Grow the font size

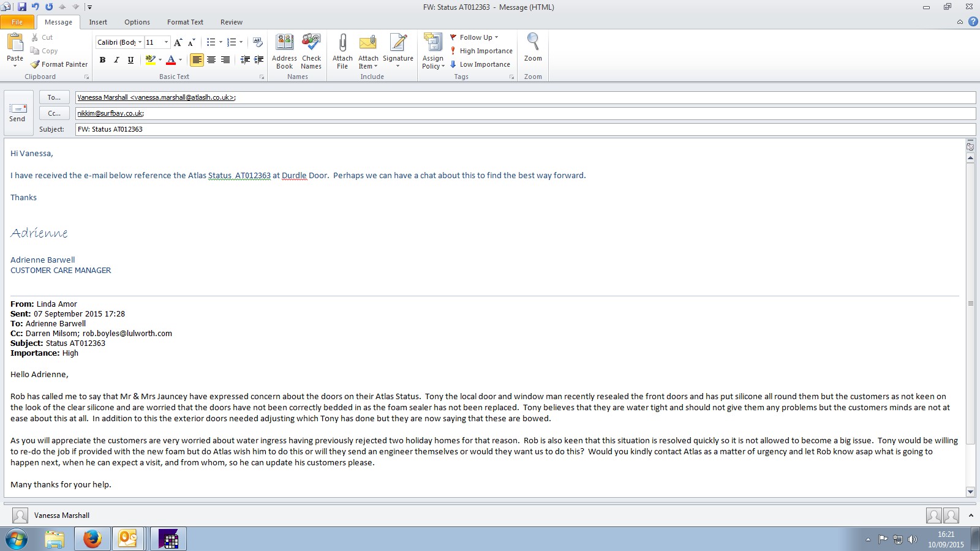pyautogui.click(x=178, y=42)
